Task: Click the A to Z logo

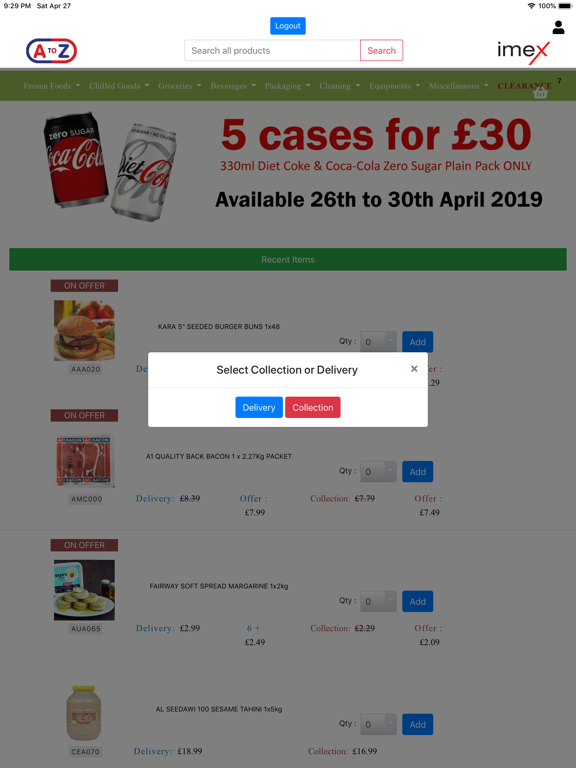Action: point(51,51)
